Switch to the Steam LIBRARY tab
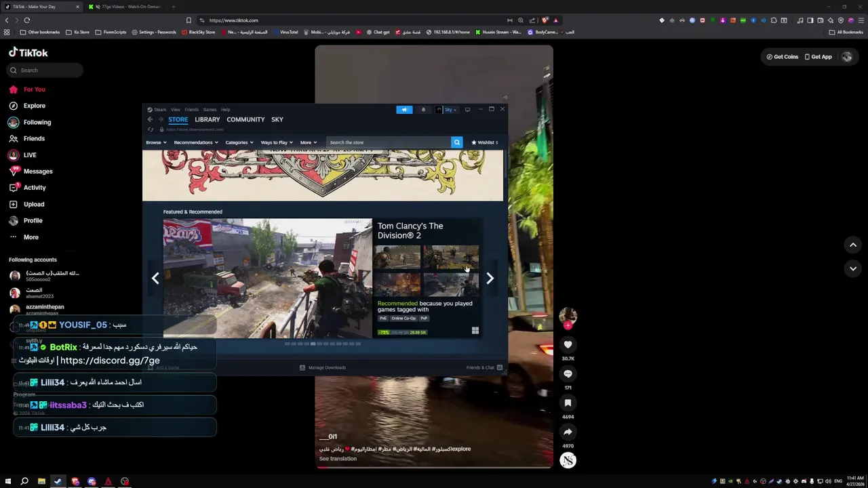Viewport: 868px width, 488px height. [208, 119]
